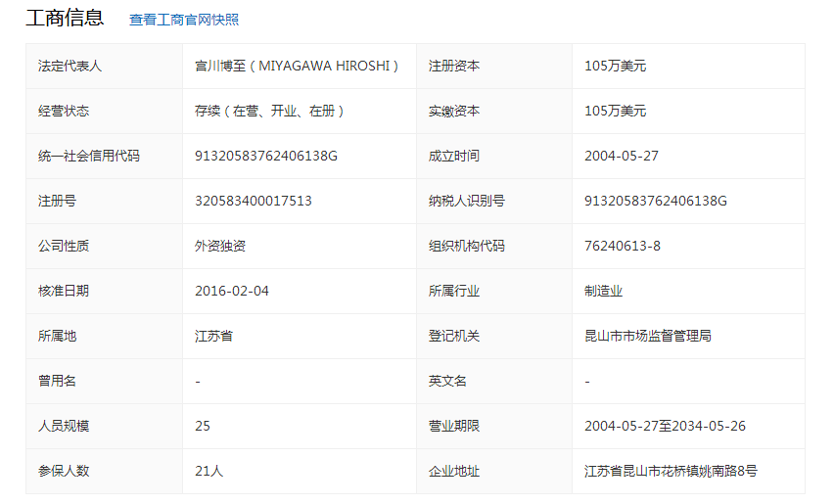Select the 注册资本 label
The width and height of the screenshot is (834, 504).
pos(454,66)
